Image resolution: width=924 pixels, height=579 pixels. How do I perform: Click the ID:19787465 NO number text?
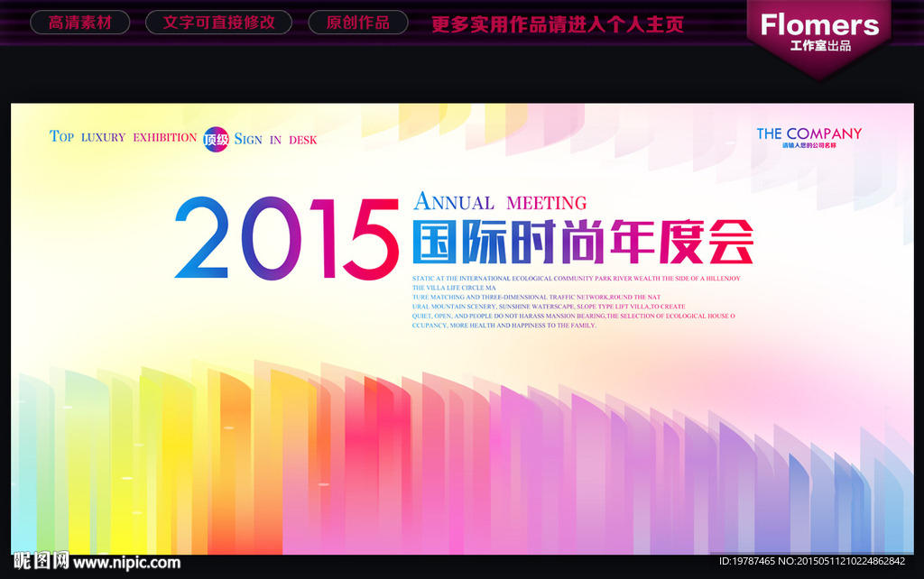pyautogui.click(x=811, y=561)
